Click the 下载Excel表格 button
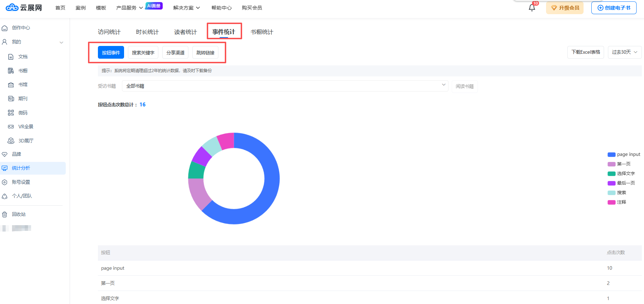Image resolution: width=644 pixels, height=304 pixels. point(585,52)
